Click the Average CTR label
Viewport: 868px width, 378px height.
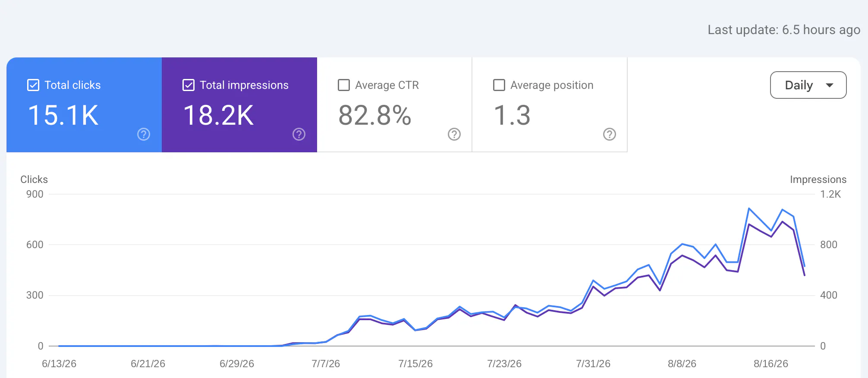click(387, 85)
